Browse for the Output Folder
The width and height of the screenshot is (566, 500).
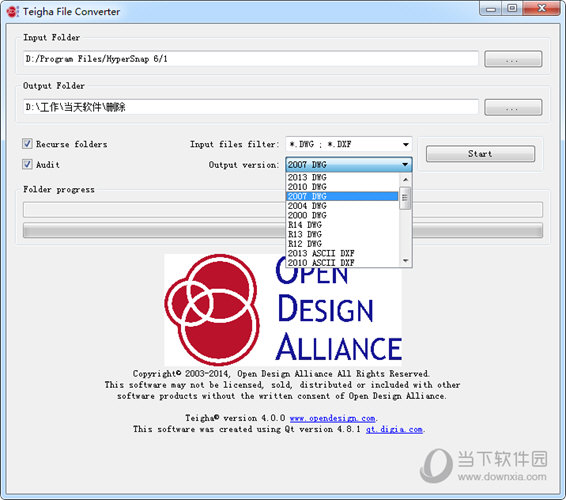(513, 108)
